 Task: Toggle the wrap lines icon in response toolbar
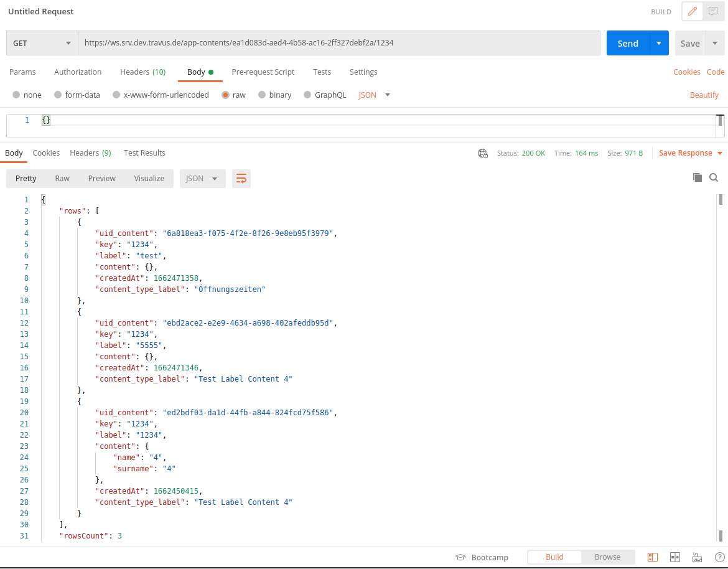(x=241, y=179)
